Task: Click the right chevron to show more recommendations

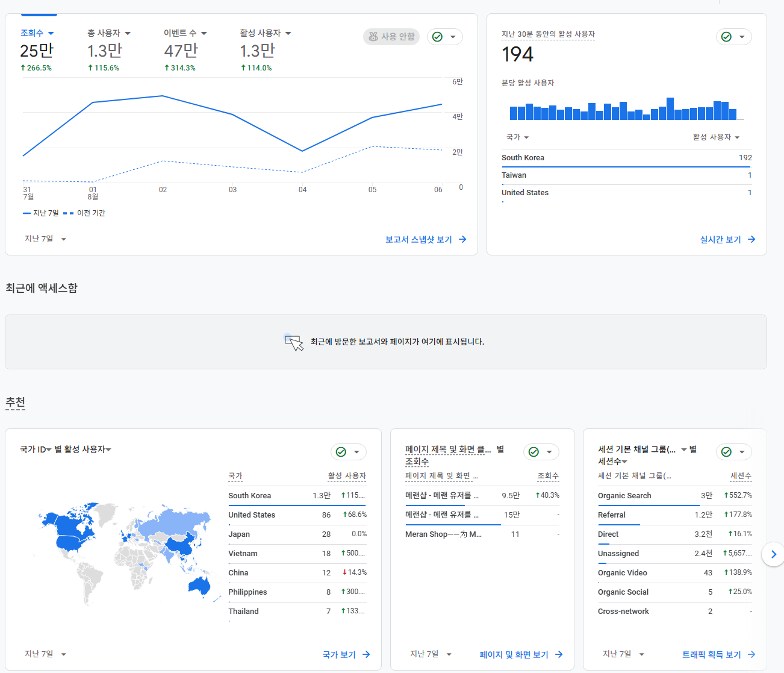Action: tap(773, 554)
